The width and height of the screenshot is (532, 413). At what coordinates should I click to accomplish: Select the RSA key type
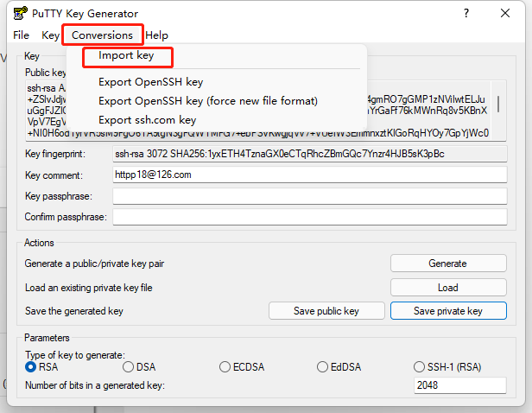coord(41,367)
